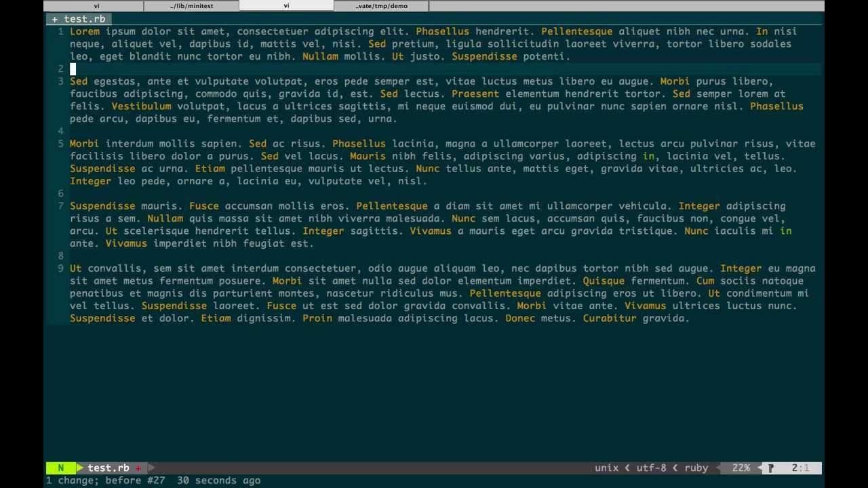Click the 'ruby' filetype indicator
This screenshot has width=868, height=488.
click(x=696, y=468)
